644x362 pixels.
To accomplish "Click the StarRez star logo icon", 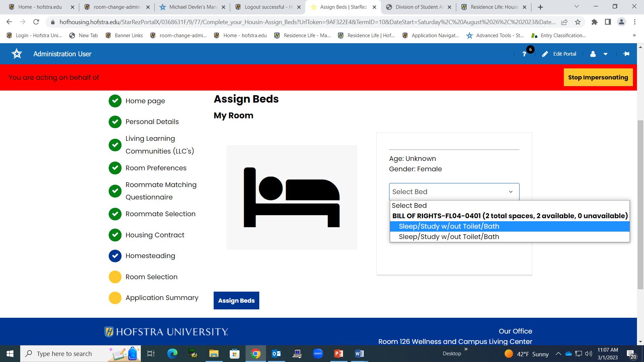I will (x=17, y=54).
